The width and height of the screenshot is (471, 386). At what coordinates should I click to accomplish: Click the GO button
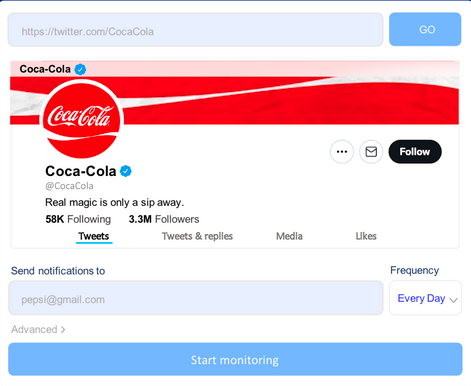[x=425, y=29]
